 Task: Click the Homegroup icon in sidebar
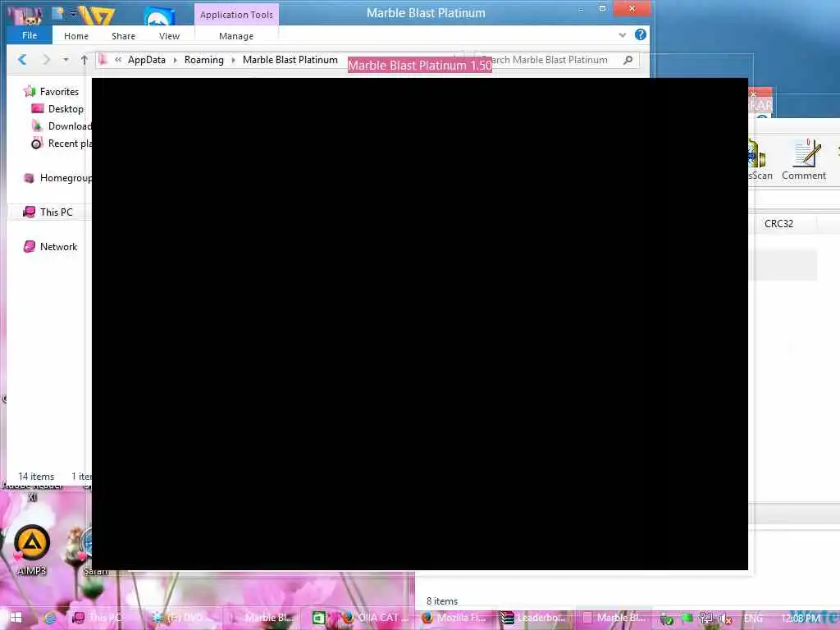(29, 178)
